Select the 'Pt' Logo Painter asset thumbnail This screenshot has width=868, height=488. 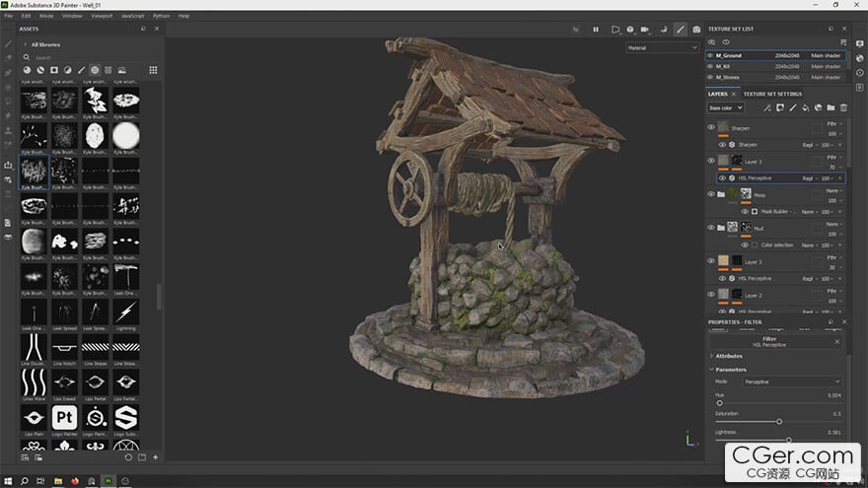(x=64, y=418)
